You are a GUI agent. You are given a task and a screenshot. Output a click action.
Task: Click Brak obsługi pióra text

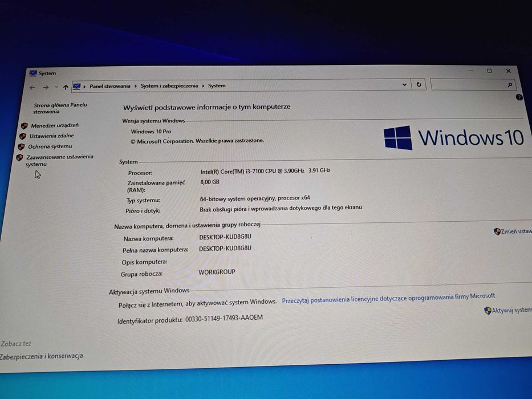click(281, 208)
